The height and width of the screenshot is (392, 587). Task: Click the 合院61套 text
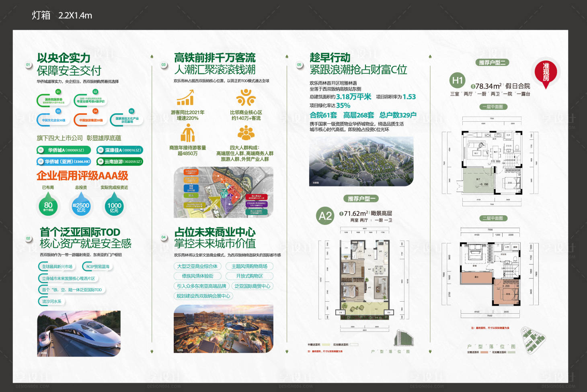(323, 115)
